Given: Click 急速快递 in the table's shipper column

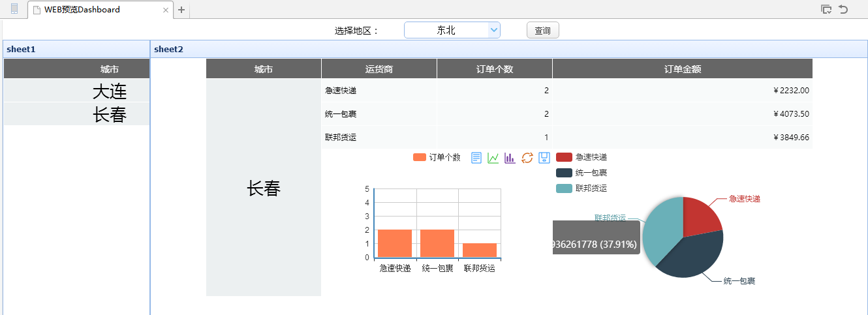Looking at the screenshot, I should (341, 91).
